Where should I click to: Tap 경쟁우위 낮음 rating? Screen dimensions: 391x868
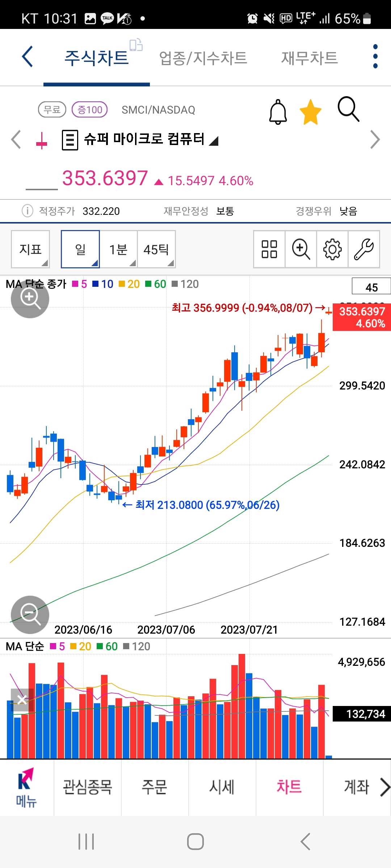pos(326,211)
